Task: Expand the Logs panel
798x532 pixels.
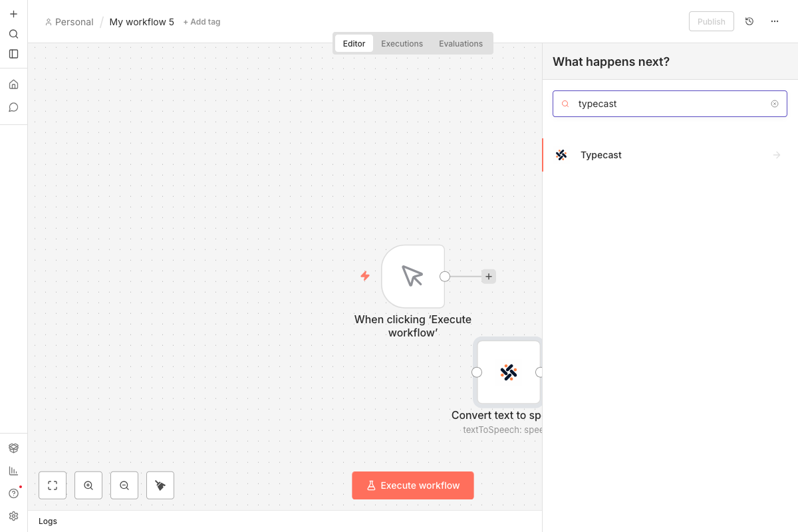Action: pos(47,521)
